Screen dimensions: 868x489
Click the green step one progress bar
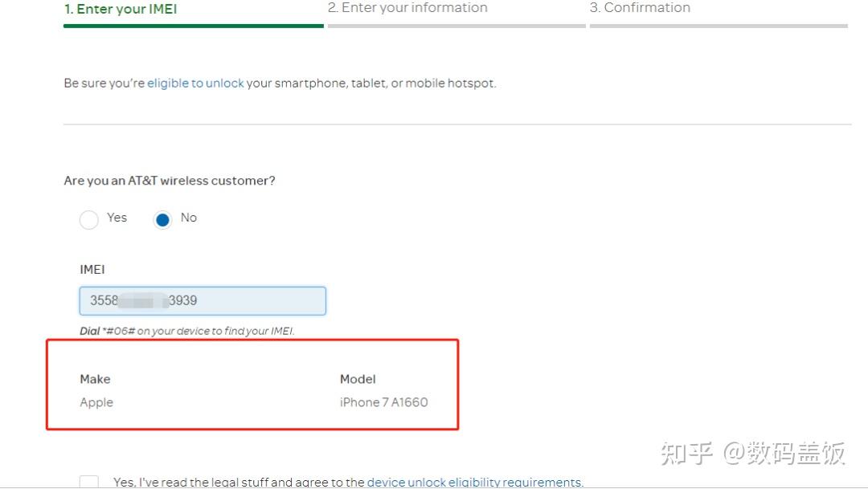[x=193, y=26]
